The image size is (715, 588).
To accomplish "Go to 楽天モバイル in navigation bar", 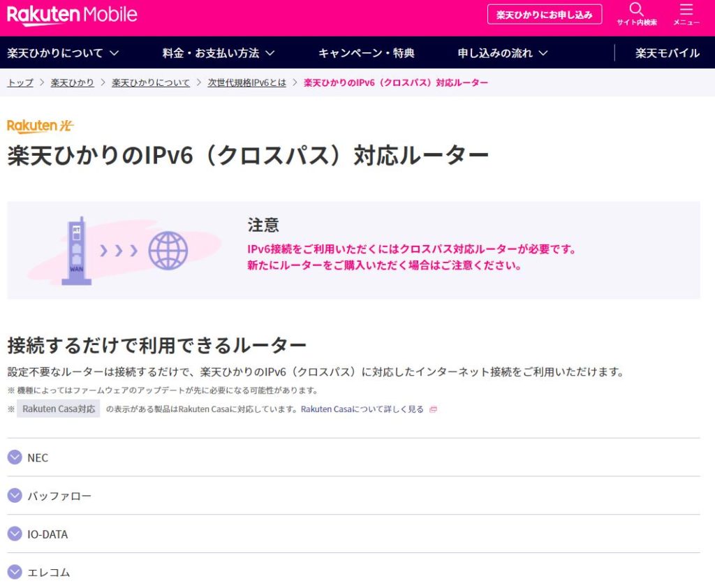I will [x=667, y=53].
